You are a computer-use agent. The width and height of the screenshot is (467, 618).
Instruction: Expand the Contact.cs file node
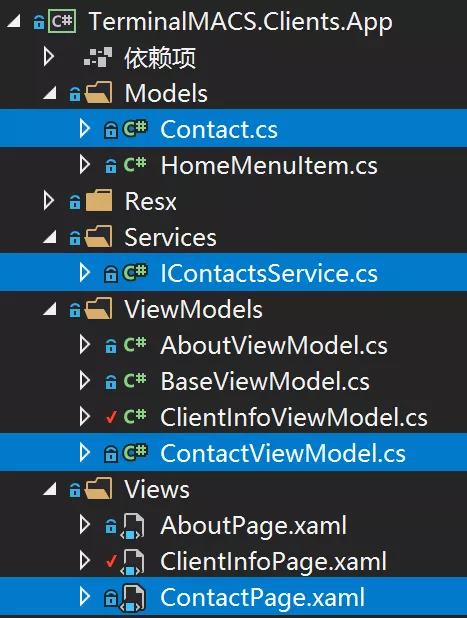(85, 129)
